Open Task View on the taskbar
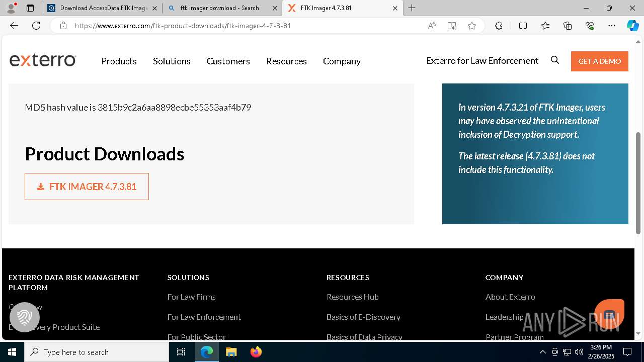The width and height of the screenshot is (644, 362). [x=181, y=352]
